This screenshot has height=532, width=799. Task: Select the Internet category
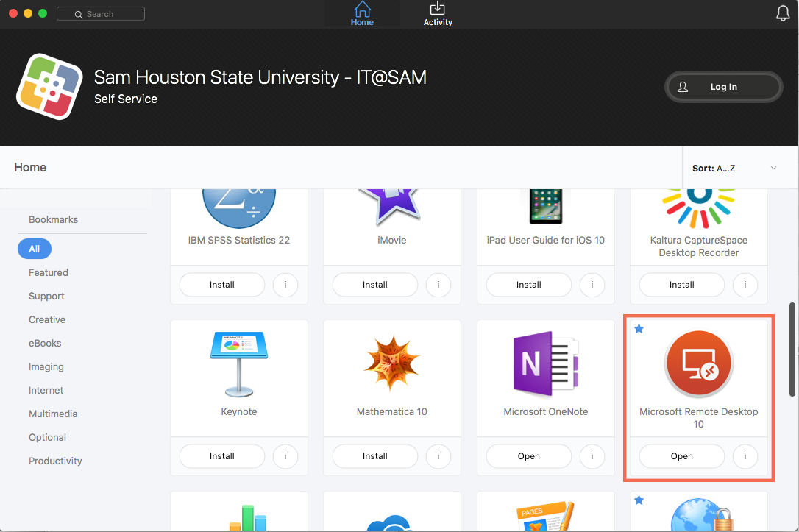[x=46, y=390]
